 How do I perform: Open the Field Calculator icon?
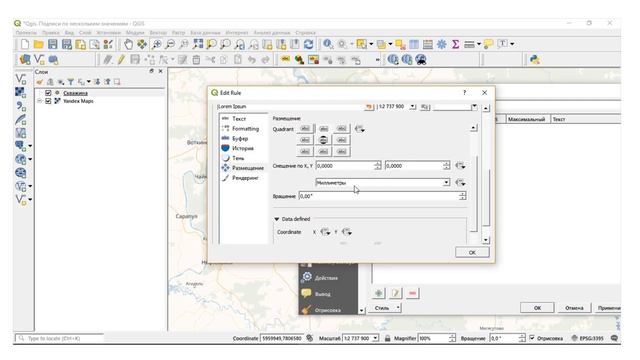pos(428,44)
